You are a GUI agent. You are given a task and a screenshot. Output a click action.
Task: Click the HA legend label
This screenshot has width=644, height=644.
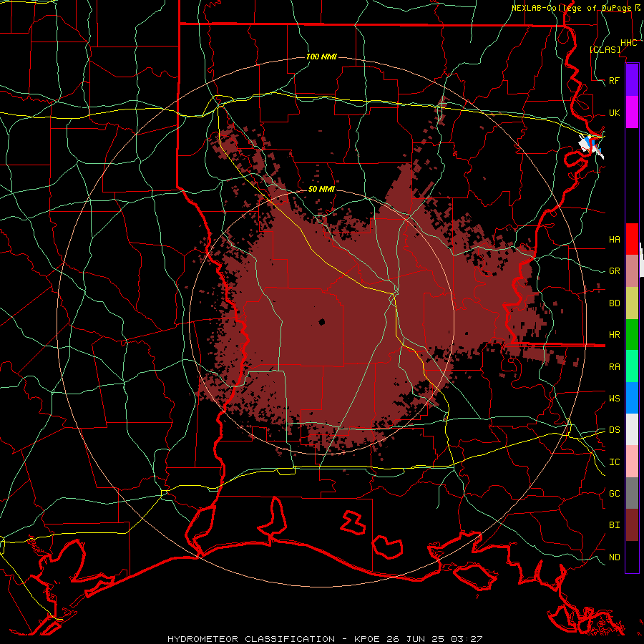(x=615, y=240)
